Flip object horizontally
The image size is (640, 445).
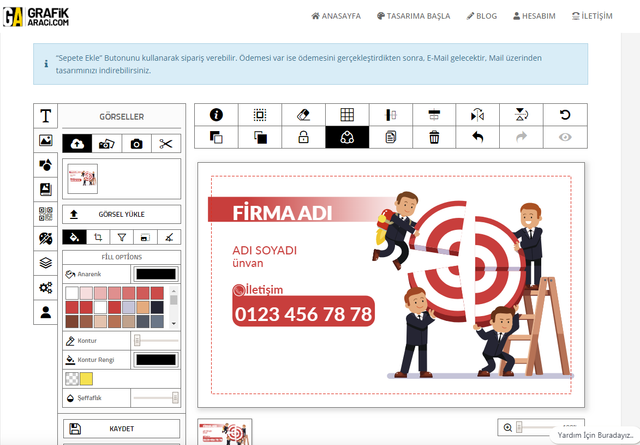click(x=478, y=115)
